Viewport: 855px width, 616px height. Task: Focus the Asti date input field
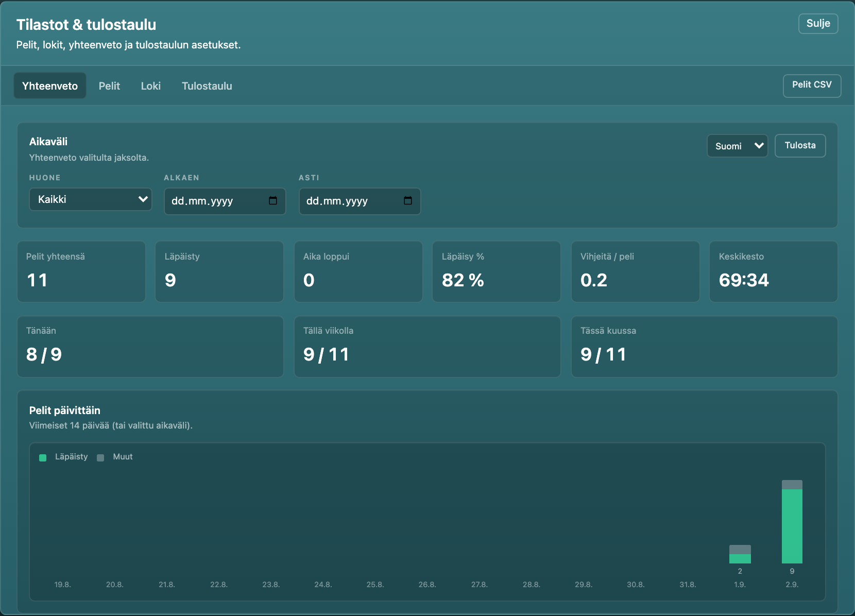[360, 201]
